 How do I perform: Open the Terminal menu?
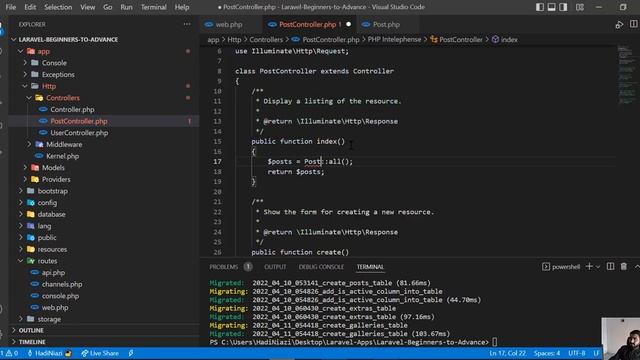tap(153, 7)
